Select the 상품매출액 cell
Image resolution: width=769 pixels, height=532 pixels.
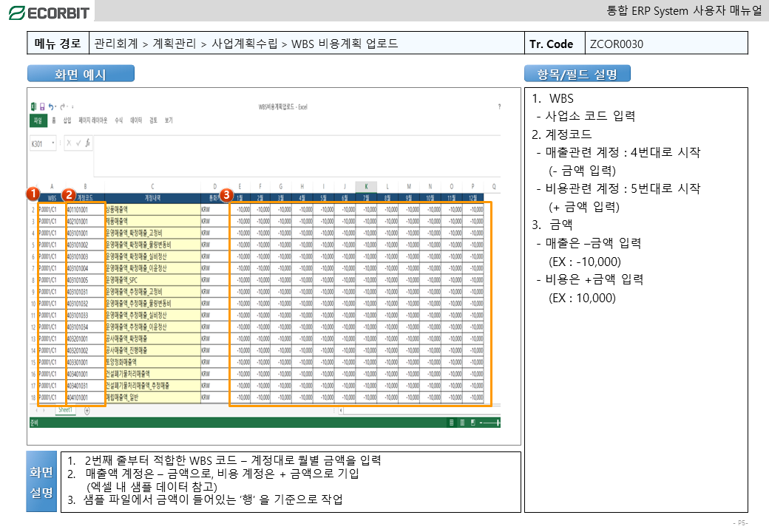[152, 210]
